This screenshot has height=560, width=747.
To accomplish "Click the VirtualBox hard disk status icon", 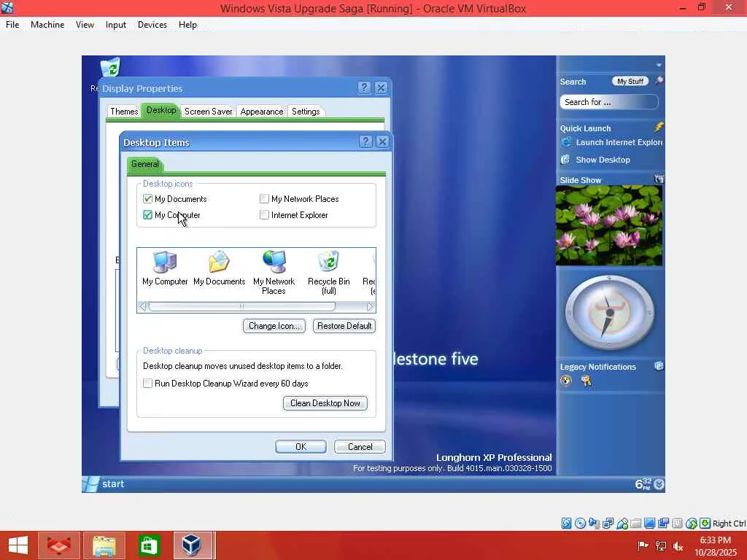I will (566, 524).
